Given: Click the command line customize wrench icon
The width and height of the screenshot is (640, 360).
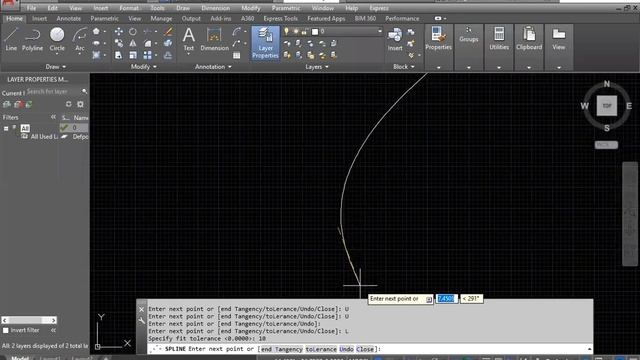Looking at the screenshot, I should (x=142, y=321).
